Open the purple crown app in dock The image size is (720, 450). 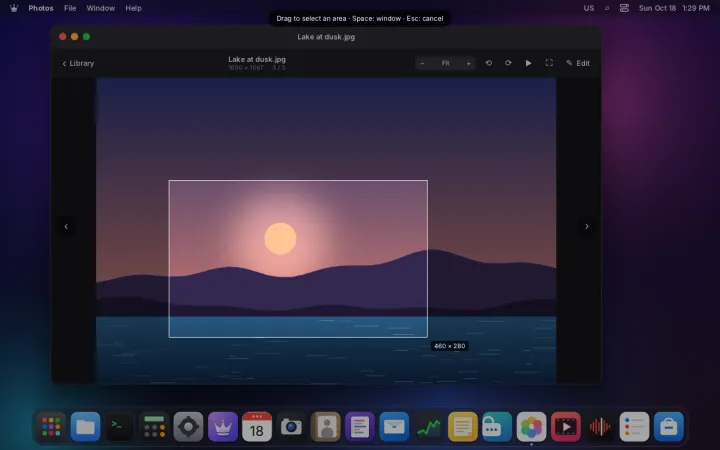(223, 427)
